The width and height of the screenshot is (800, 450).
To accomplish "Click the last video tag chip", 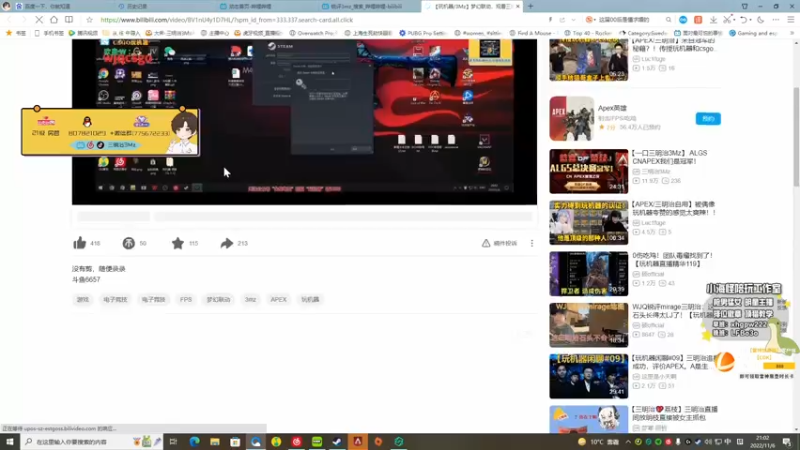I will [310, 299].
